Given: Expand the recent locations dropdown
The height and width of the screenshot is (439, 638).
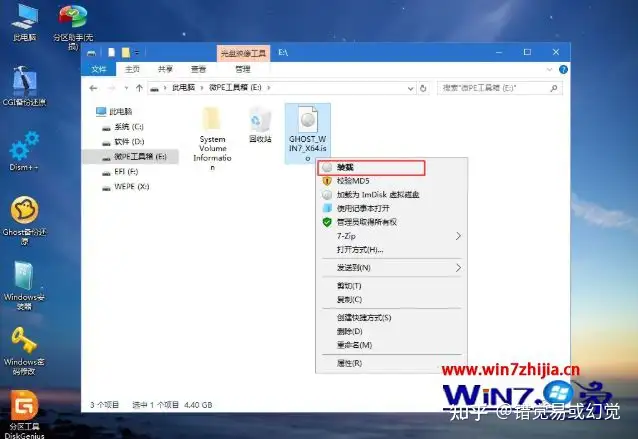Looking at the screenshot, I should point(126,88).
